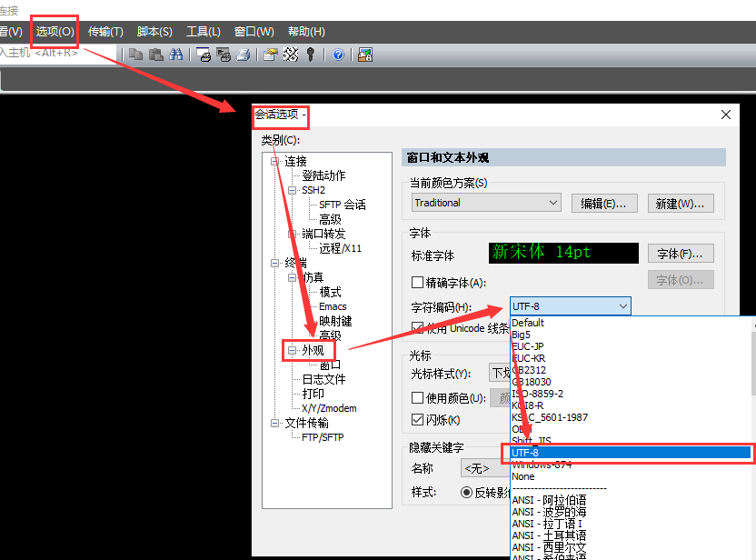
Task: Choose GB18030 in the encoding list
Action: click(531, 382)
